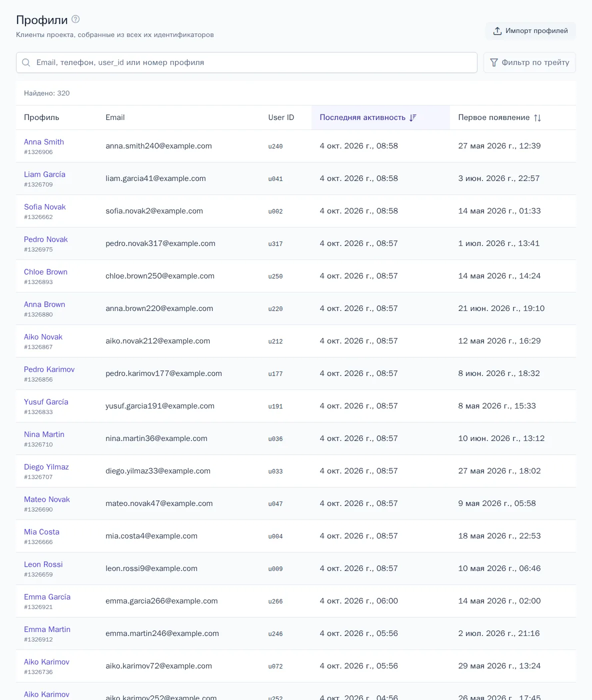Click the help icon next to Профили
Viewport: 592px width, 700px height.
tap(75, 19)
